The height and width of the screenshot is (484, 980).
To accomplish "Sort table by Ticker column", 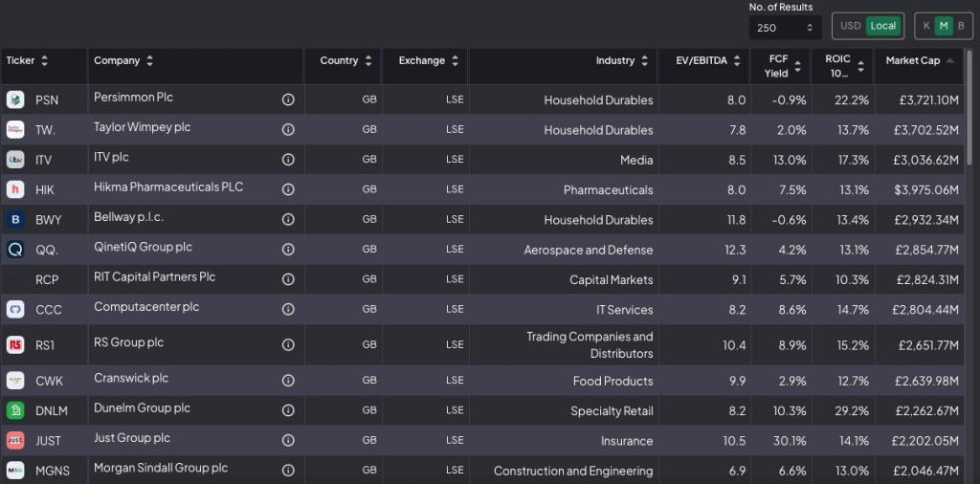I will [27, 61].
